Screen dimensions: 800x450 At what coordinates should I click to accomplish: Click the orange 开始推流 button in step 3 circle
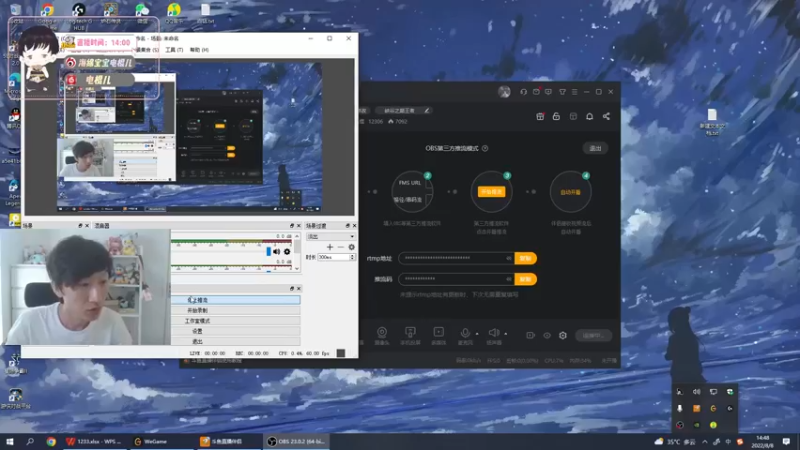491,192
